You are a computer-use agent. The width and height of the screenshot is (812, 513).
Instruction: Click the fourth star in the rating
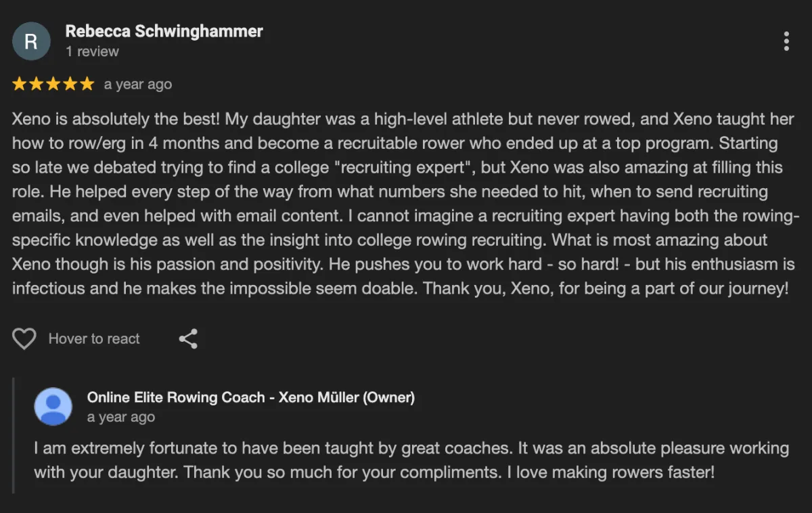coord(70,84)
